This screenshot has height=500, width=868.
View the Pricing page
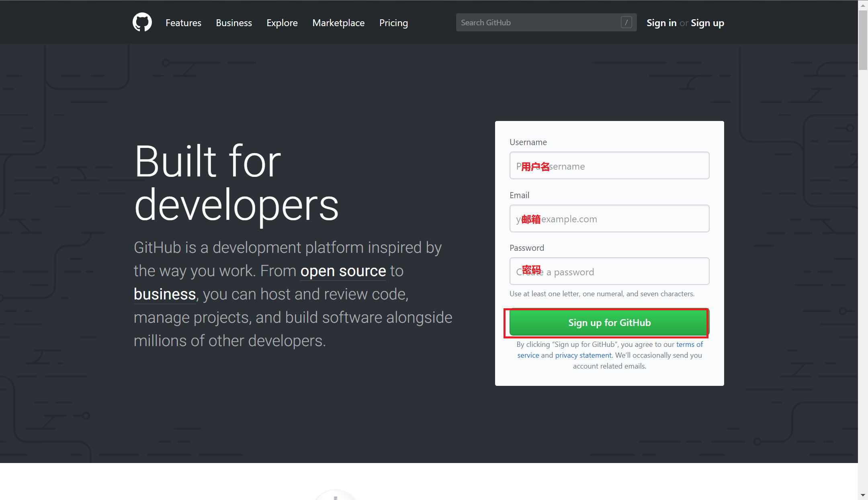pos(393,23)
